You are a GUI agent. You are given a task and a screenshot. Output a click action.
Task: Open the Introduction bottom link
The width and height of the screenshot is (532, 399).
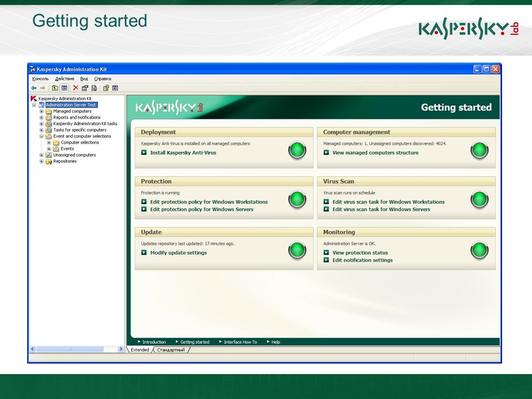coord(154,342)
